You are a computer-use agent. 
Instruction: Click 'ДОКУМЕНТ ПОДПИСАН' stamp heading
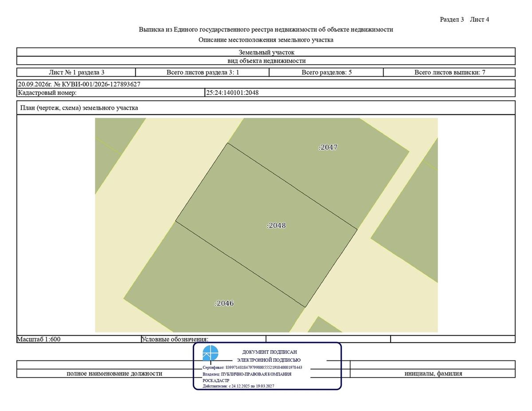(x=270, y=352)
